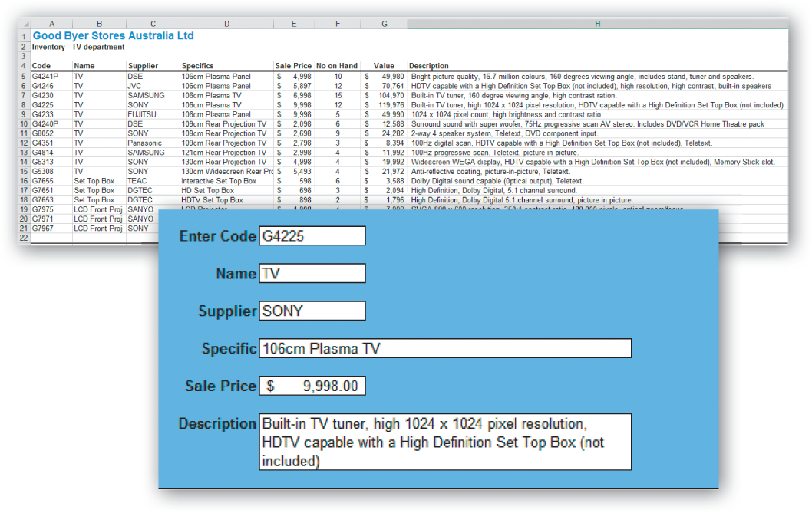Click the specifics cell 'Interactive Set Top Box'

pos(227,181)
